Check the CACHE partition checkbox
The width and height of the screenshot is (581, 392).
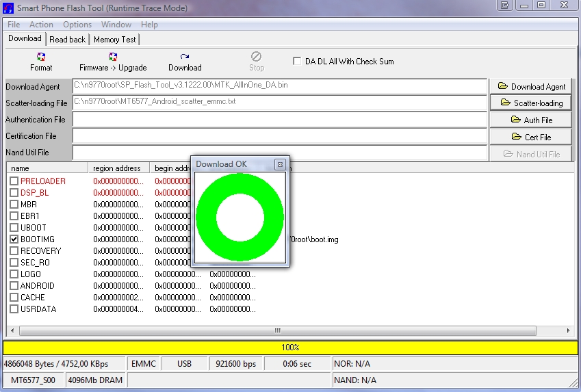click(x=14, y=298)
